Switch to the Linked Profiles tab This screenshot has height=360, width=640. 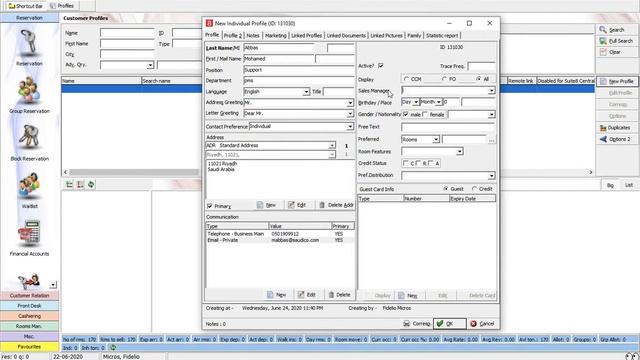tap(307, 36)
